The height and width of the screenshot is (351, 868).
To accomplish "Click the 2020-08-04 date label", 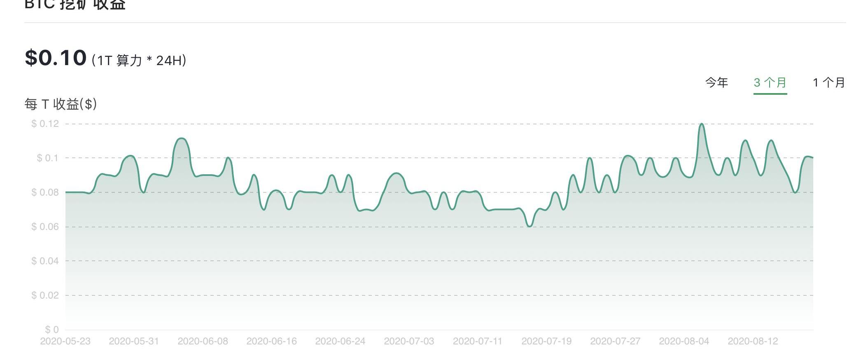I will coord(684,342).
